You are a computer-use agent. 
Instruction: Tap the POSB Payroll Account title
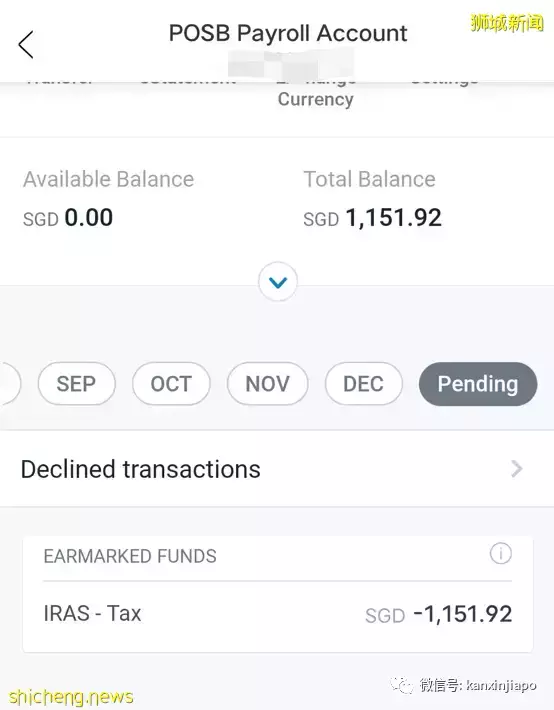[x=288, y=33]
